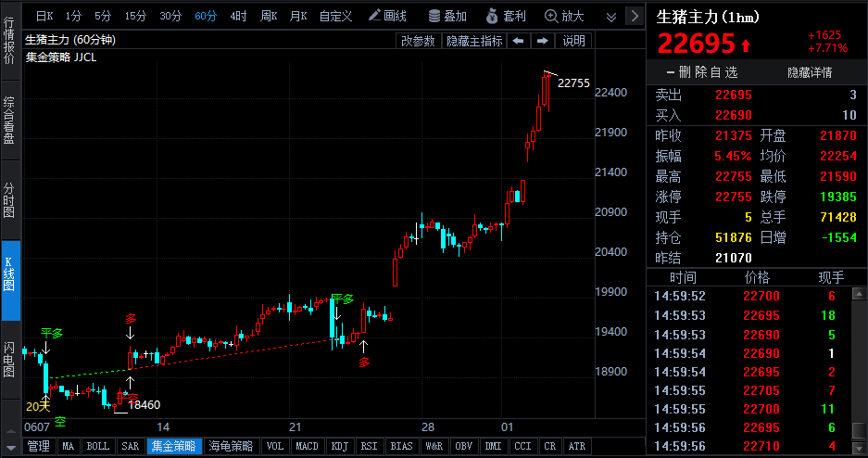The width and height of the screenshot is (868, 458).
Task: Open the 叠加 overlay tool
Action: (447, 16)
